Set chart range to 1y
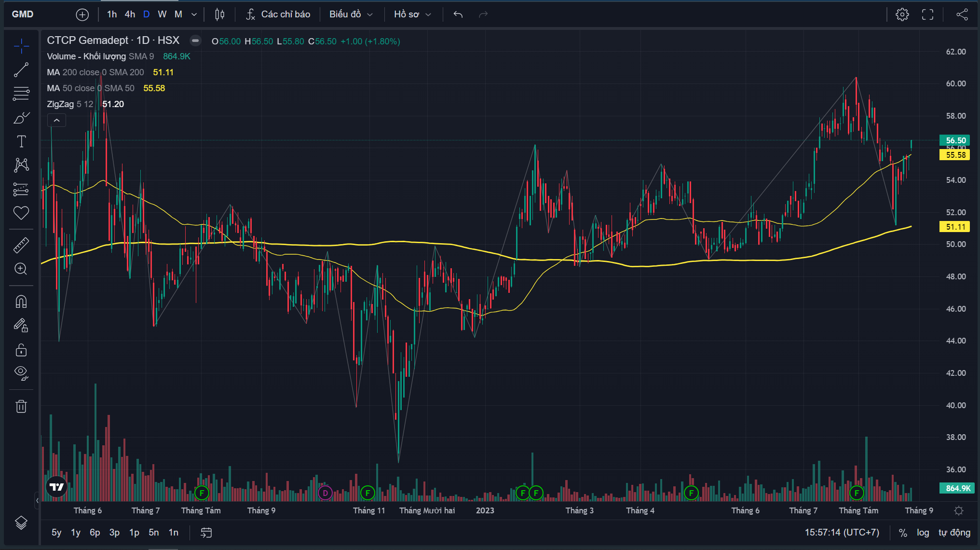Screen dimensions: 980x550 (76, 533)
